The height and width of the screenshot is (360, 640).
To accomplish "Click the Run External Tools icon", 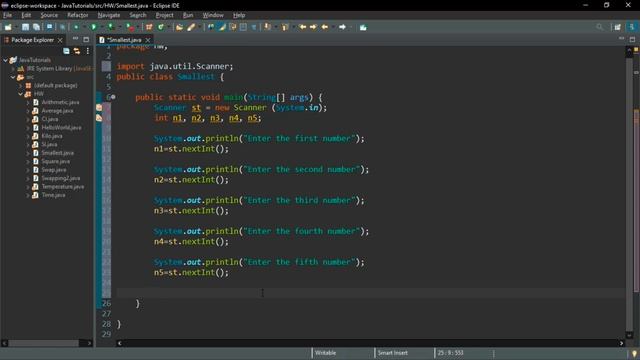I will click(130, 27).
